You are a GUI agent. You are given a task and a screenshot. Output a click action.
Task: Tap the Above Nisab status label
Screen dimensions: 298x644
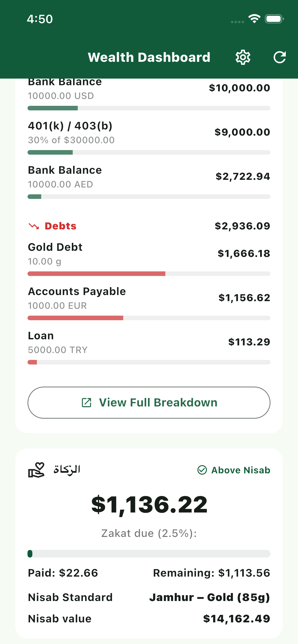241,470
